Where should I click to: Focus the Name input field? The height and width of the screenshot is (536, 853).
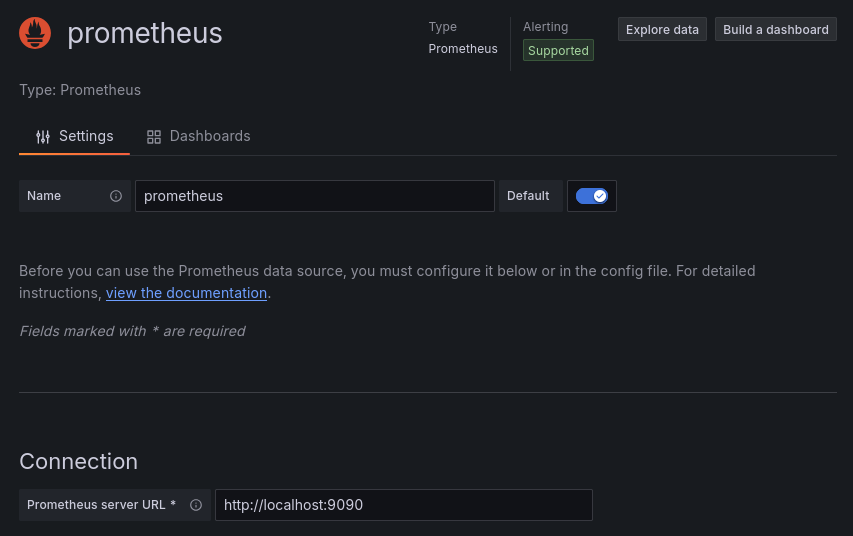tap(314, 196)
